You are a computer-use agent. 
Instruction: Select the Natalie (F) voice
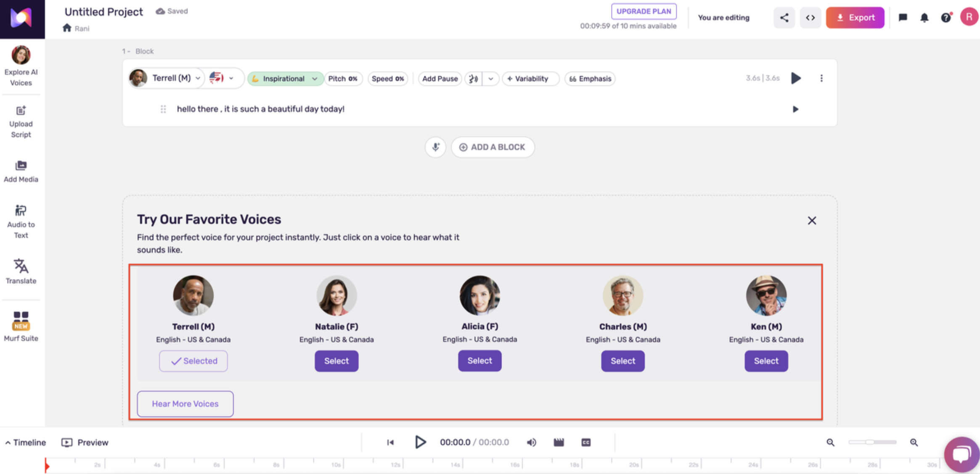[x=336, y=361]
